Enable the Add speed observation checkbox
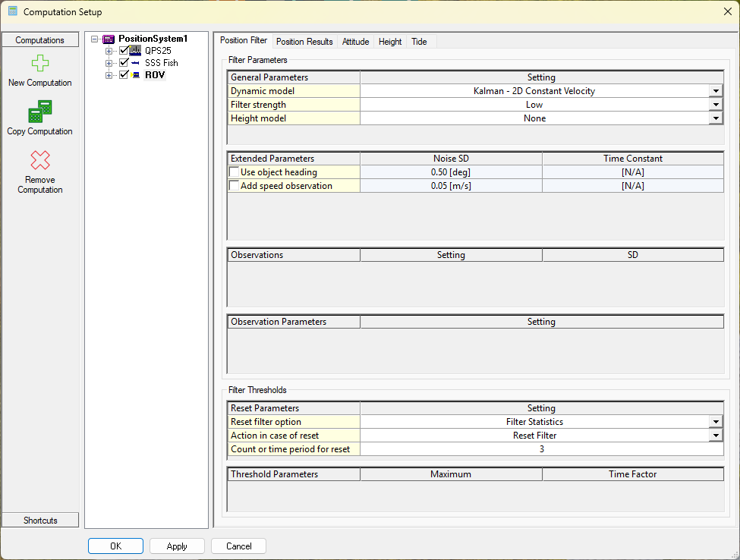740x560 pixels. click(234, 186)
